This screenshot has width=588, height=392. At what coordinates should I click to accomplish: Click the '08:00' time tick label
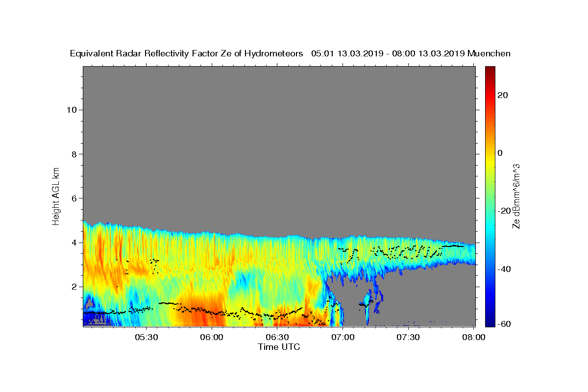[474, 337]
